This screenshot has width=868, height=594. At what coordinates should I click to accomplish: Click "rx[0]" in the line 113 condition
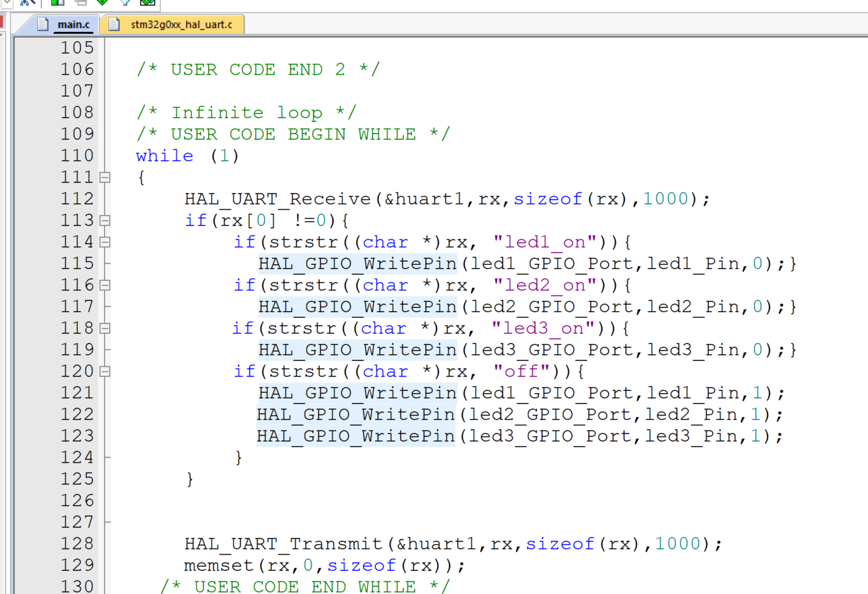point(248,220)
